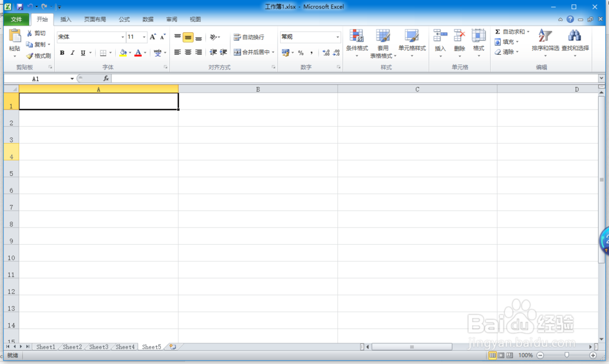Increase indent of cell contents
The width and height of the screenshot is (609, 364).
(x=224, y=52)
